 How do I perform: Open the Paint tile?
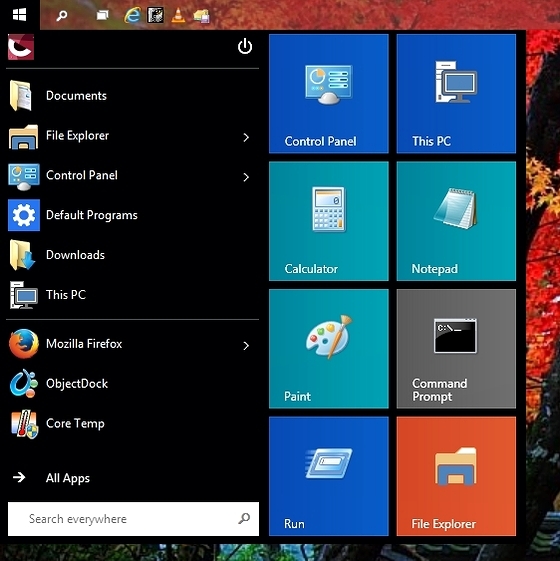point(328,349)
